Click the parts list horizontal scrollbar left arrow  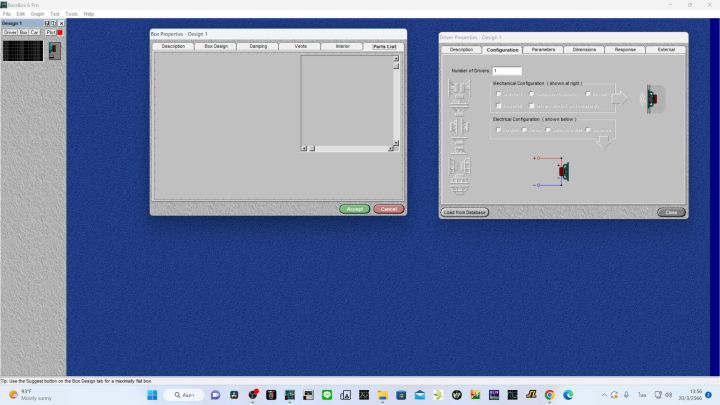[304, 148]
